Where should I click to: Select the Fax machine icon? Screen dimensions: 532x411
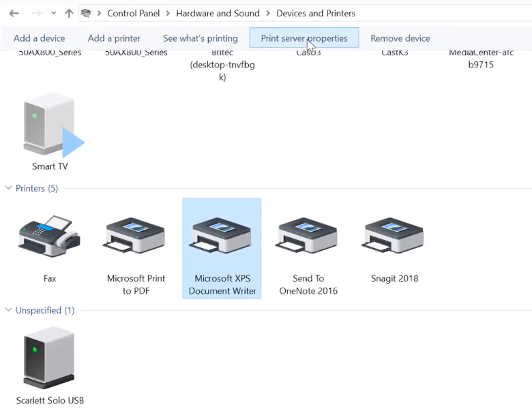coord(50,237)
